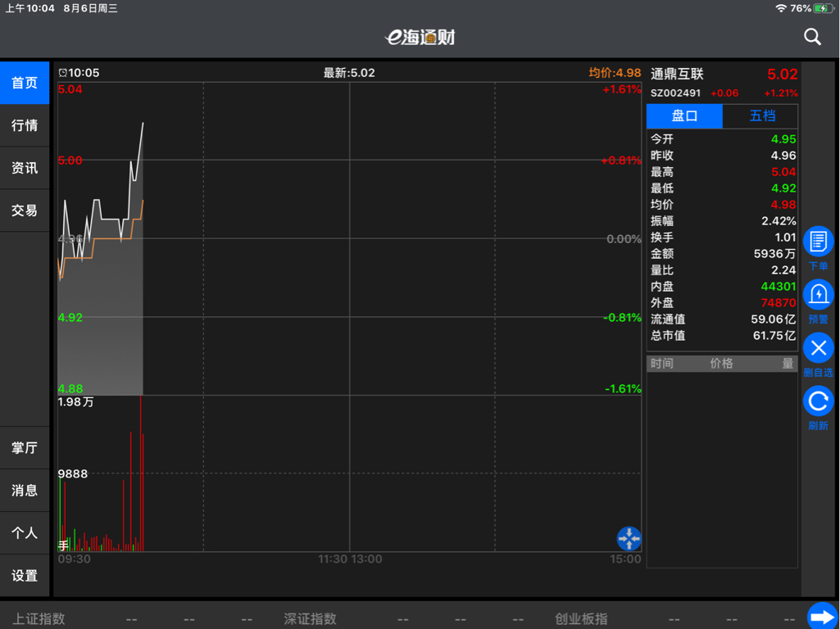The height and width of the screenshot is (629, 840).
Task: Open the search magnifier icon
Action: coord(812,37)
